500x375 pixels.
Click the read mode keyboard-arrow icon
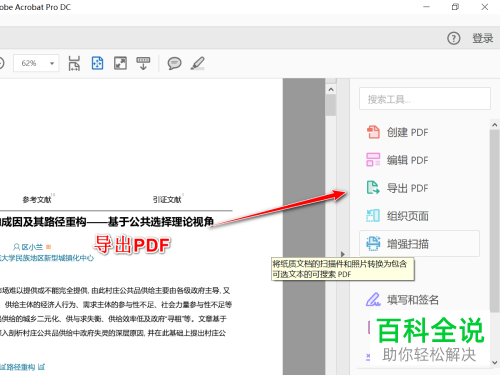(143, 63)
